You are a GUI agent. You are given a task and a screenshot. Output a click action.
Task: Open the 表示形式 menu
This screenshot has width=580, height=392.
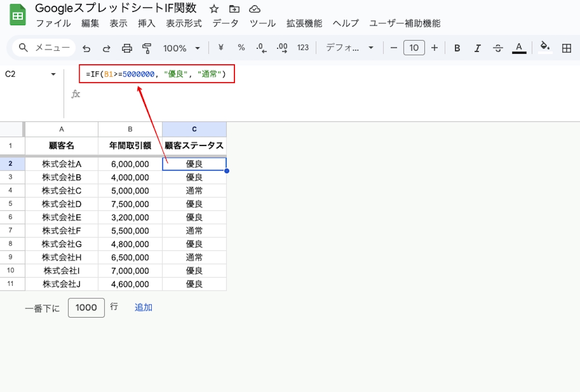coord(184,23)
